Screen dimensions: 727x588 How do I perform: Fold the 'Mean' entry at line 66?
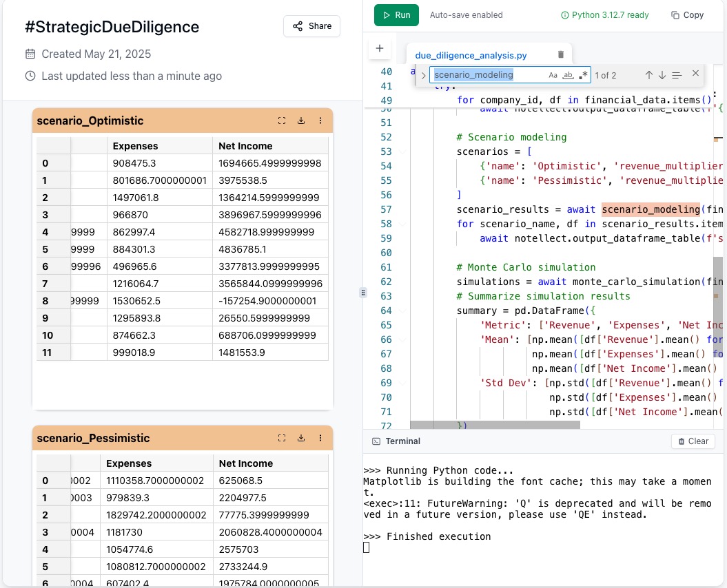coord(402,339)
